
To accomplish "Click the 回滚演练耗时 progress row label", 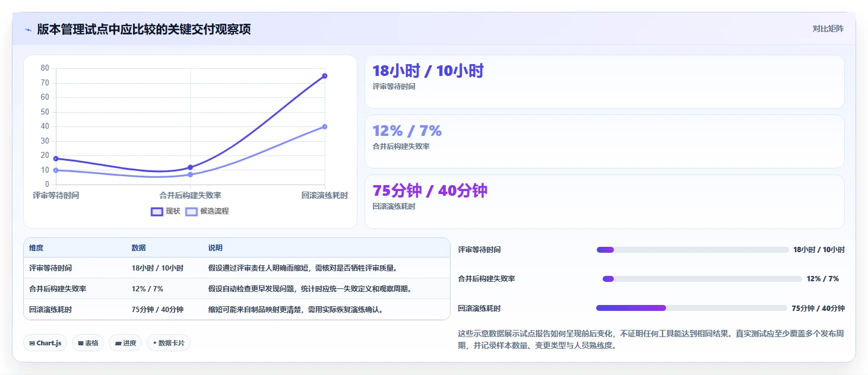I will pyautogui.click(x=479, y=309).
